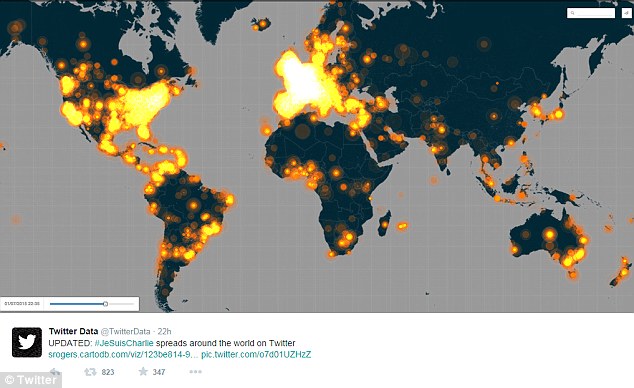The image size is (634, 388).
Task: Open the #JeSuisCharlie hashtag link
Action: [124, 343]
